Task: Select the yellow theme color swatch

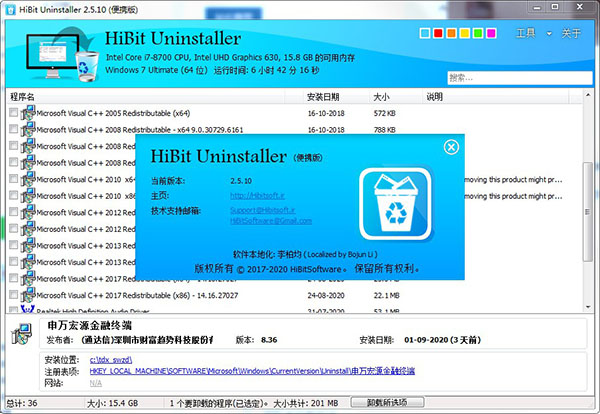Action: tap(465, 33)
